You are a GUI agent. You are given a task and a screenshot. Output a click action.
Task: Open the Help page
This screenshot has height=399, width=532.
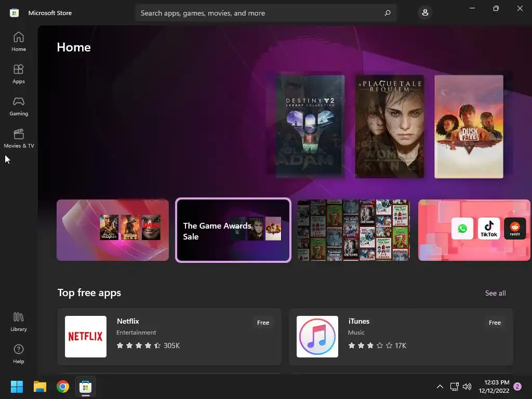coord(19,354)
